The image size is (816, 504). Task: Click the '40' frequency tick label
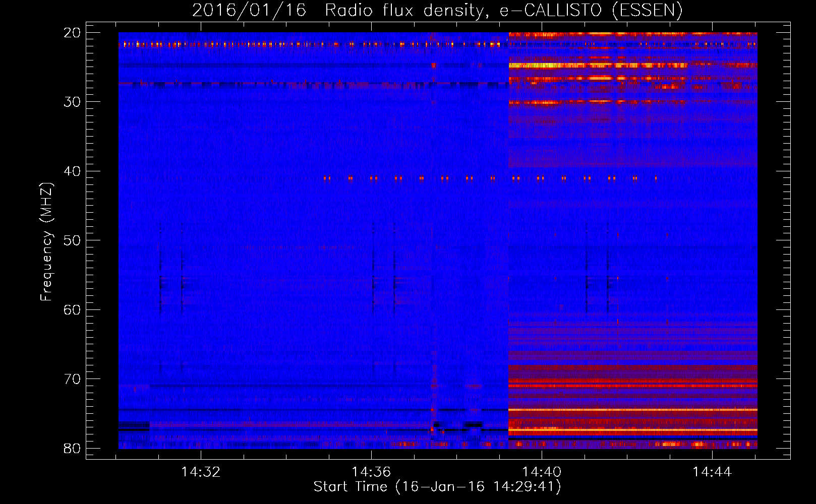(73, 171)
